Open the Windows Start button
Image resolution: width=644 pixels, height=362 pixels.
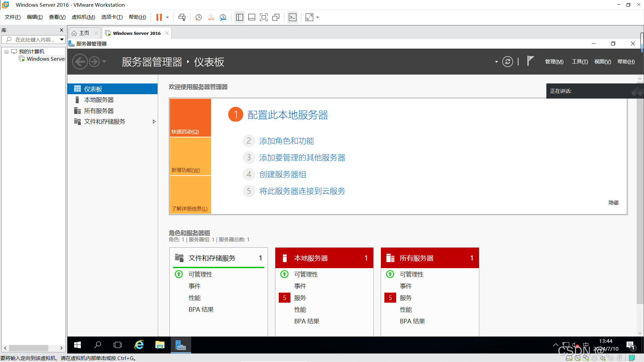pos(77,345)
